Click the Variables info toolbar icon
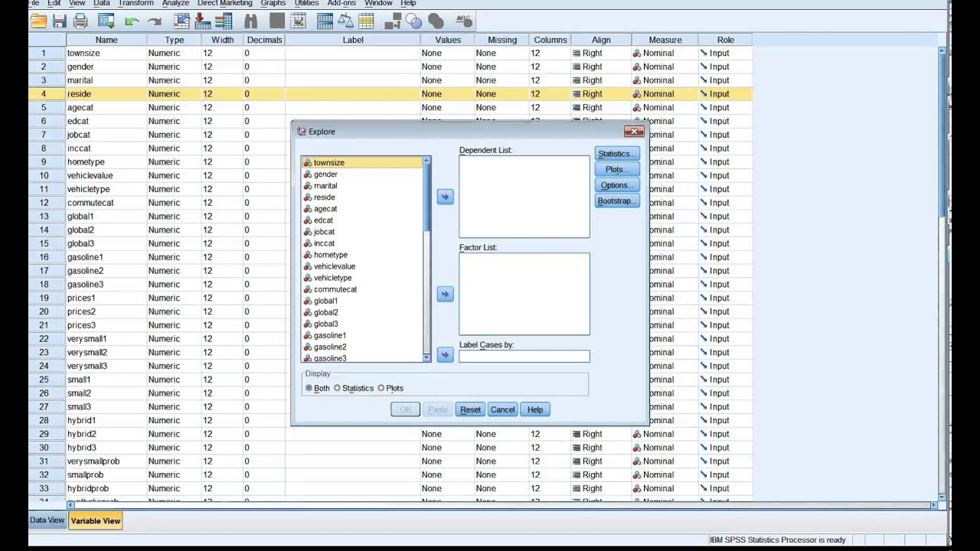980x551 pixels. click(x=224, y=21)
